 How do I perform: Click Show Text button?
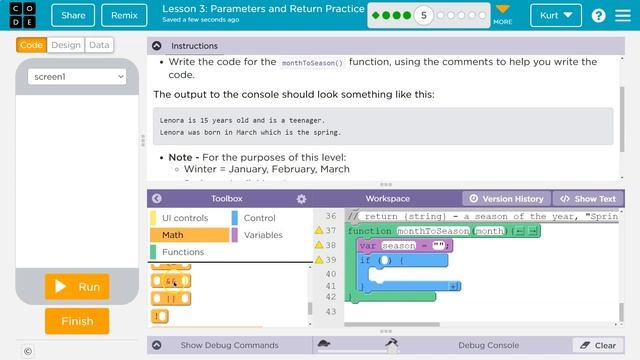(588, 199)
